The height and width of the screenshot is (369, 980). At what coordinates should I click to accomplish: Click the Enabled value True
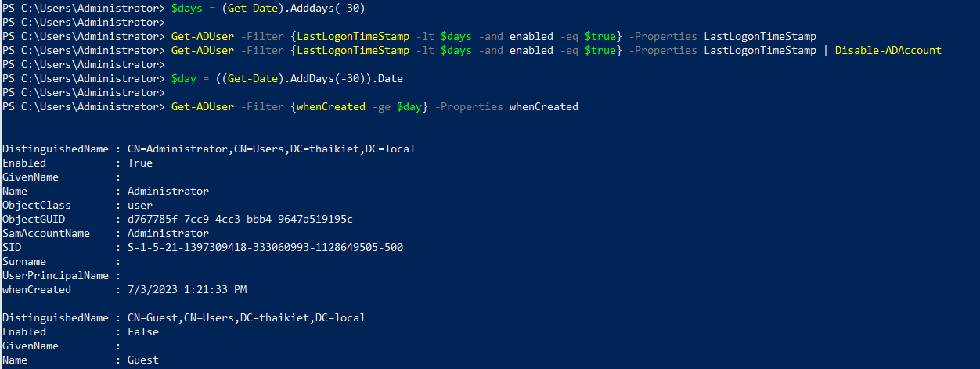click(140, 163)
